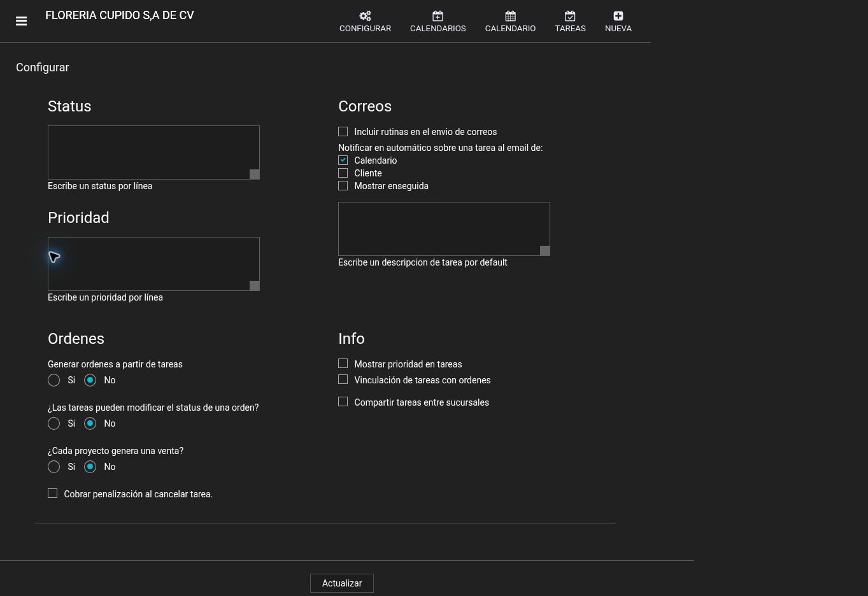Click the Configurar gears icon

pyautogui.click(x=365, y=16)
